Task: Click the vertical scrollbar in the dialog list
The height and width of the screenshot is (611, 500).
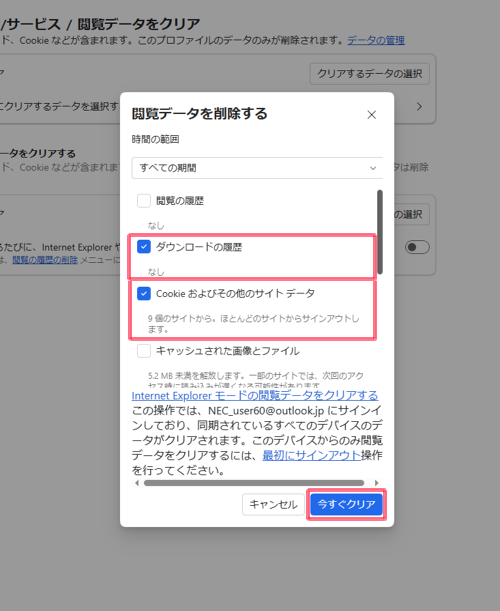Action: click(x=380, y=232)
